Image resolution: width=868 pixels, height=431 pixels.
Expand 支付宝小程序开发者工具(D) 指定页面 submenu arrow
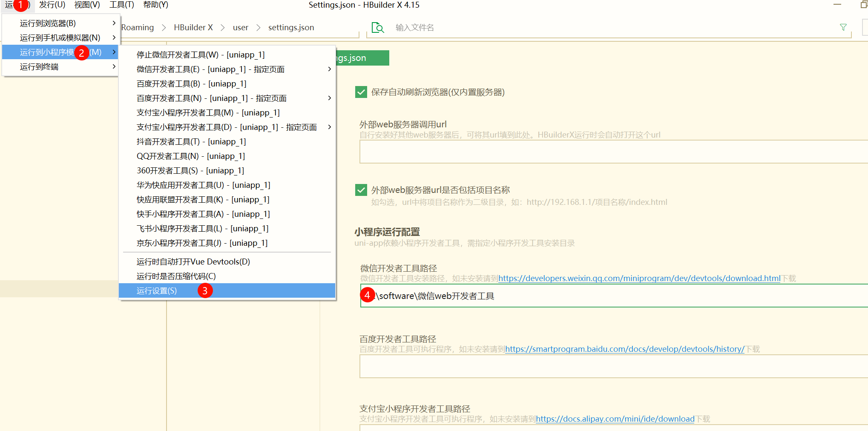329,127
